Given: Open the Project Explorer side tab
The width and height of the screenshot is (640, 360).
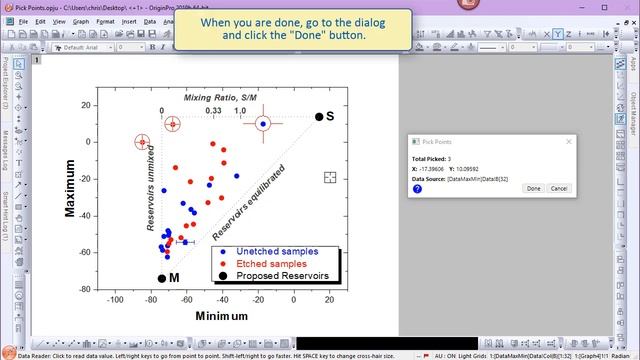Looking at the screenshot, I should (x=5, y=83).
